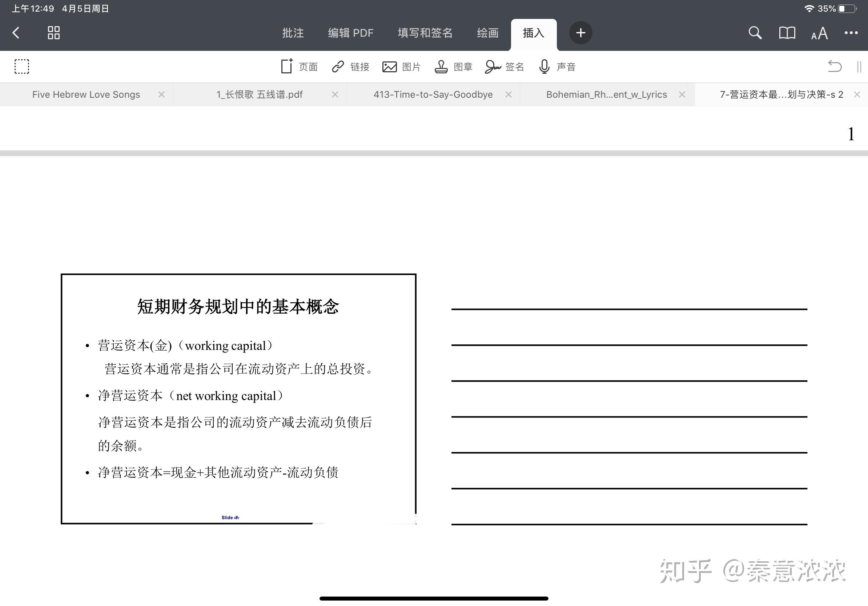Select the rectangular selection tool
Viewport: 868px width, 606px height.
[22, 66]
